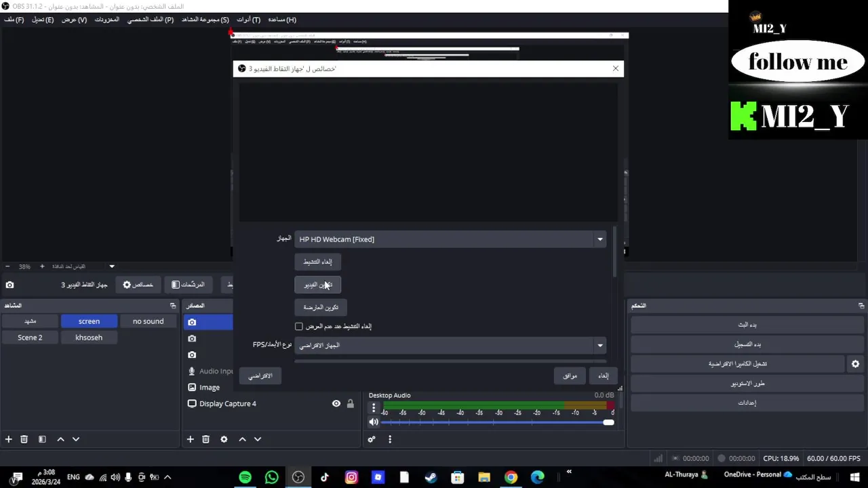
Task: Click the بدء البث (Start Streaming) button
Action: (x=747, y=325)
